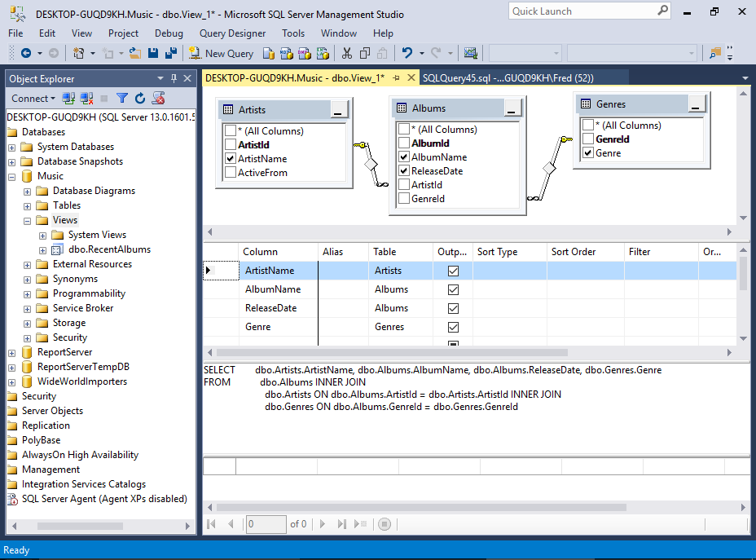Click the Cut scissors icon
Screen dimensions: 756x560
pos(346,53)
